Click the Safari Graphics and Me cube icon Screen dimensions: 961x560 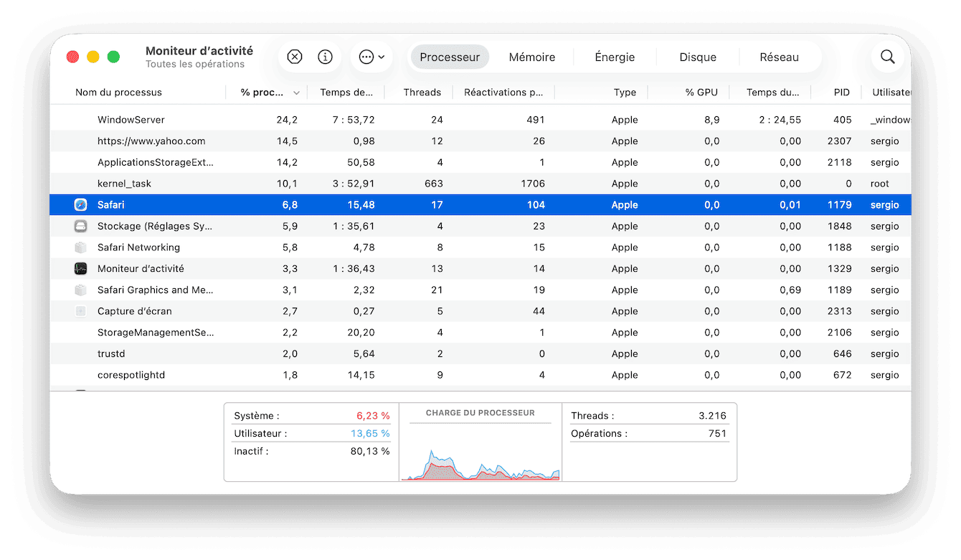80,290
